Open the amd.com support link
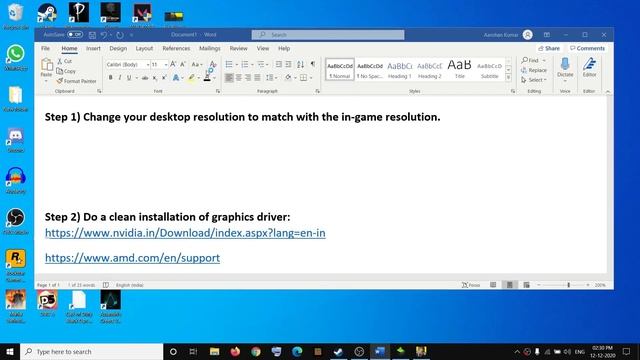 pos(132,258)
